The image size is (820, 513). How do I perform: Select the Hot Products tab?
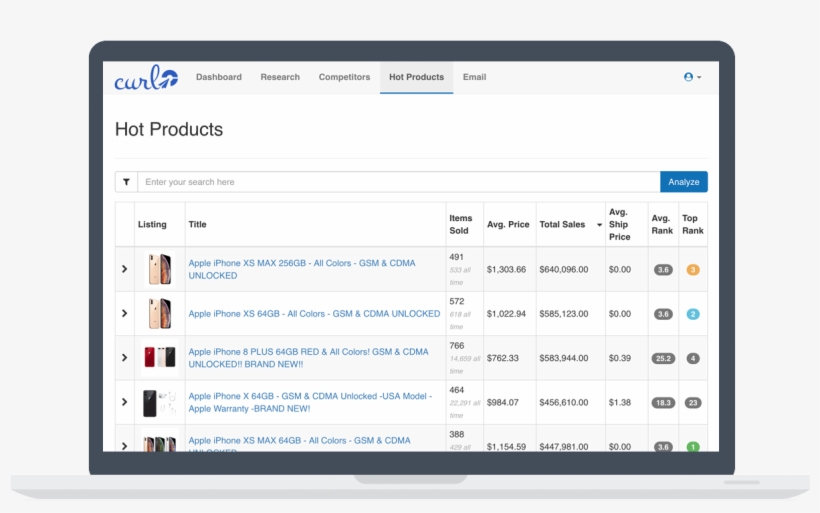[416, 77]
